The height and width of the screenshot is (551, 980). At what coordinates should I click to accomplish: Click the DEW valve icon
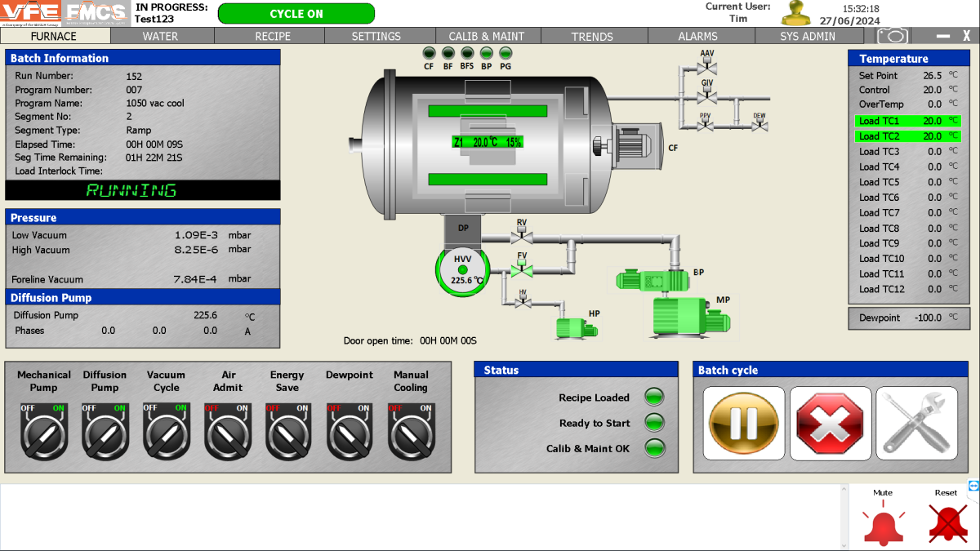click(759, 126)
